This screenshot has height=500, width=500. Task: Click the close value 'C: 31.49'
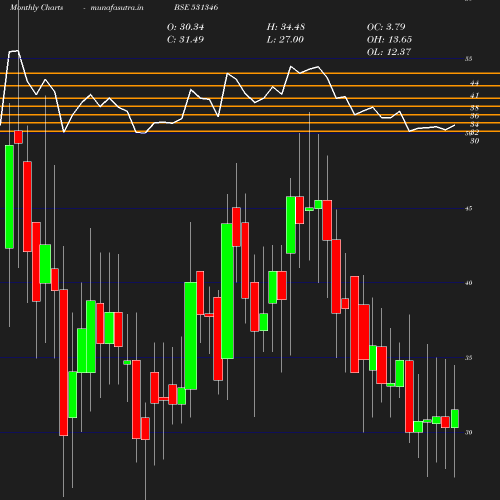(185, 39)
